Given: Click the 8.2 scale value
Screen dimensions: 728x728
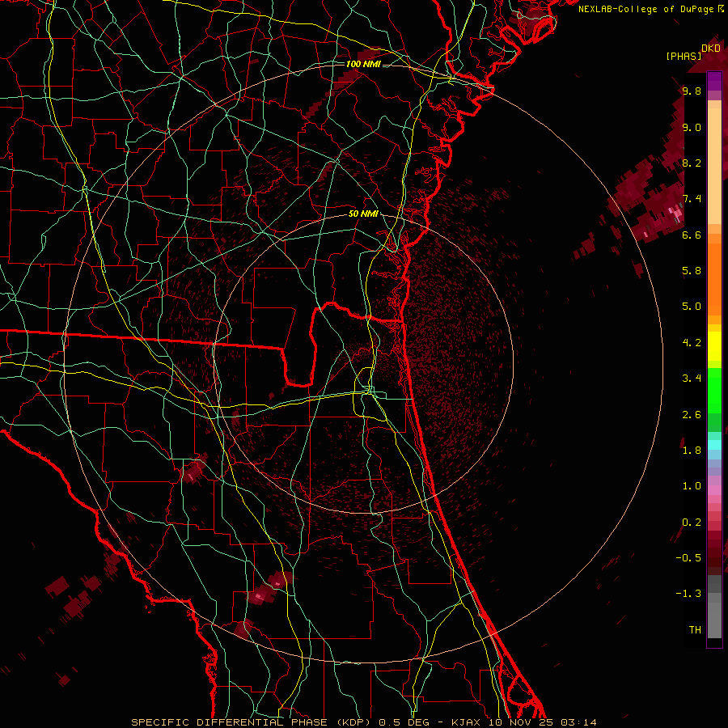Looking at the screenshot, I should [692, 163].
